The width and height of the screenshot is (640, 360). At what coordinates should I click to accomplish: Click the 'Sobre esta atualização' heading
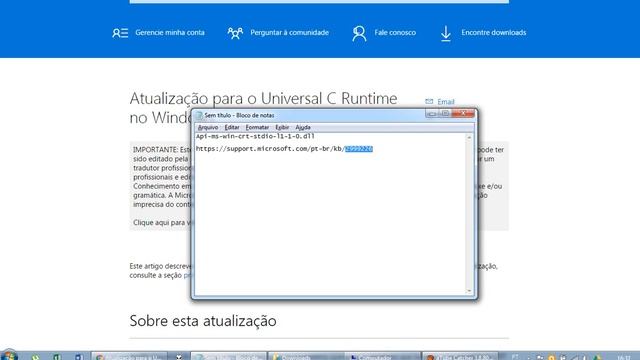[x=203, y=321]
